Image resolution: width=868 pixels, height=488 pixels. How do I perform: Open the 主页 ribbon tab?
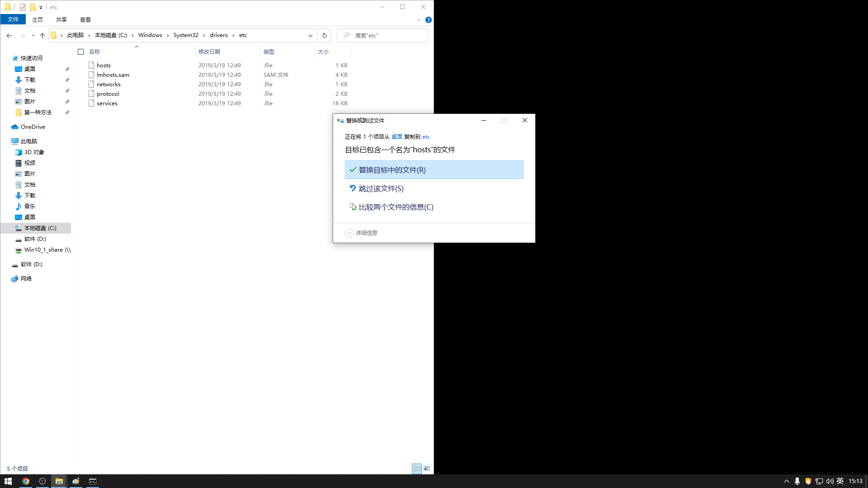point(38,19)
